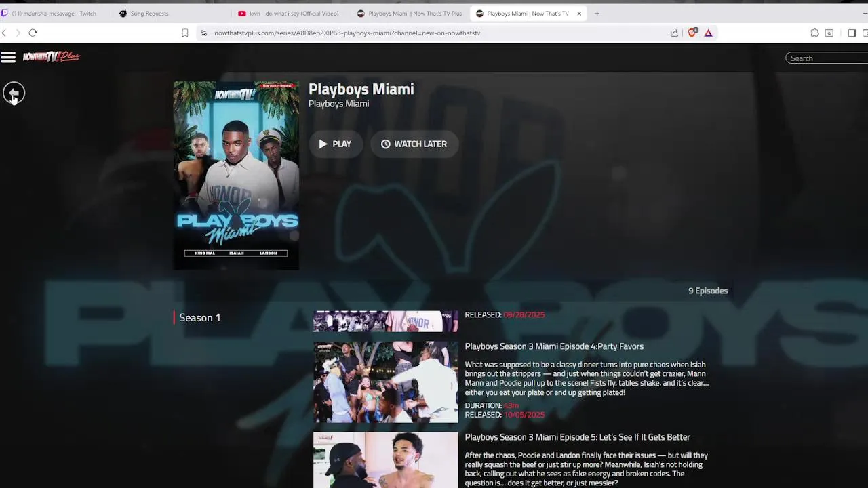Open Episode 5 Let's See thumbnail
The height and width of the screenshot is (488, 868).
click(x=385, y=460)
